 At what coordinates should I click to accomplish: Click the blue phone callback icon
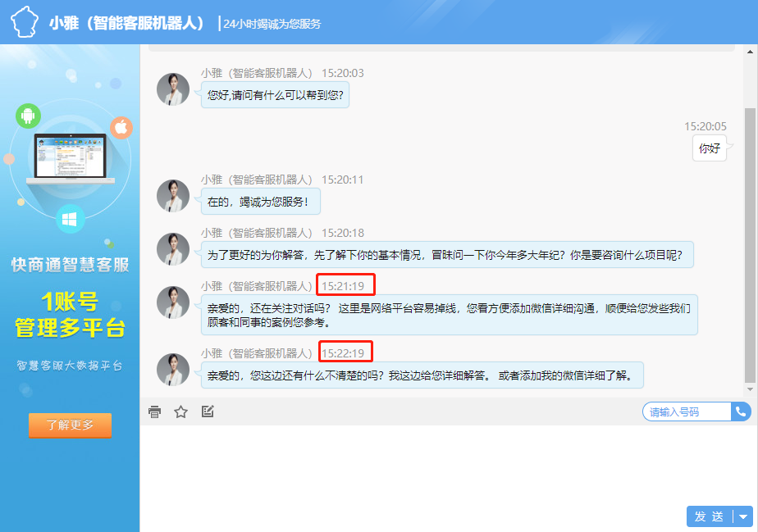[x=741, y=412]
